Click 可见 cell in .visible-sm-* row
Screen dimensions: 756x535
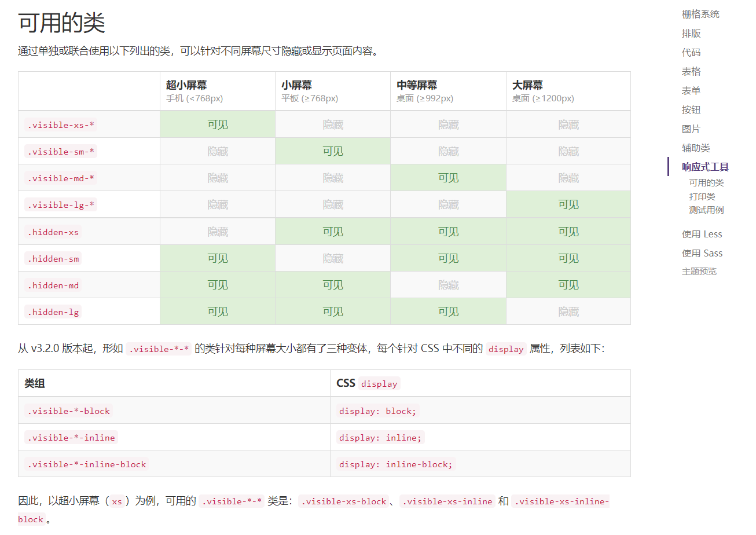pos(333,151)
